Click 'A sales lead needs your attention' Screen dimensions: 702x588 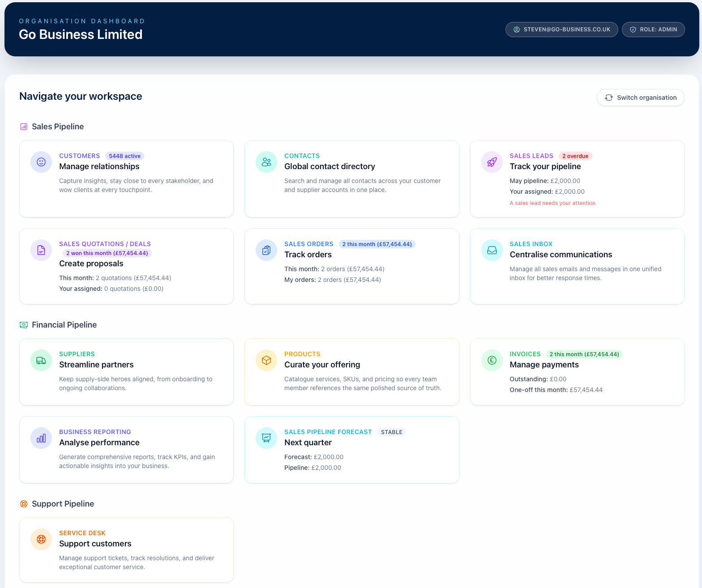(x=552, y=203)
